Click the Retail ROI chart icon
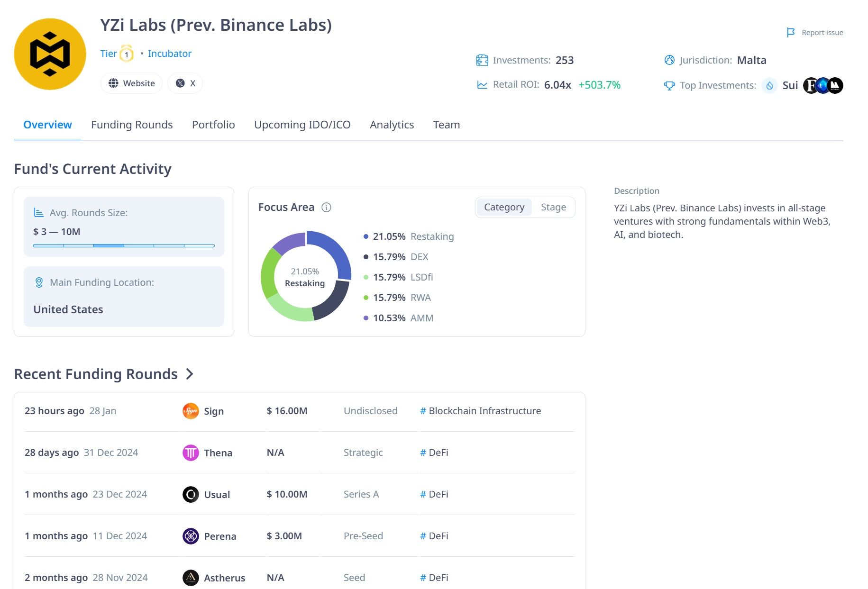Viewport: 868px width, 589px height. coord(482,85)
